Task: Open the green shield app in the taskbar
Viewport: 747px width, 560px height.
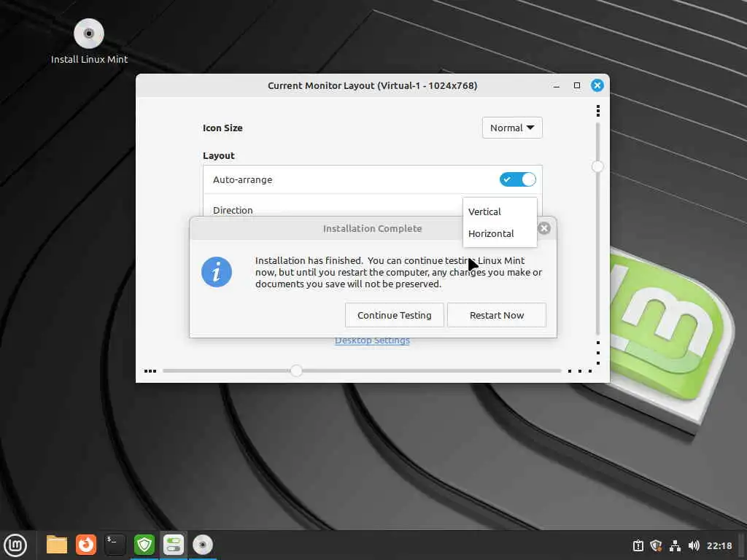Action: pos(144,545)
